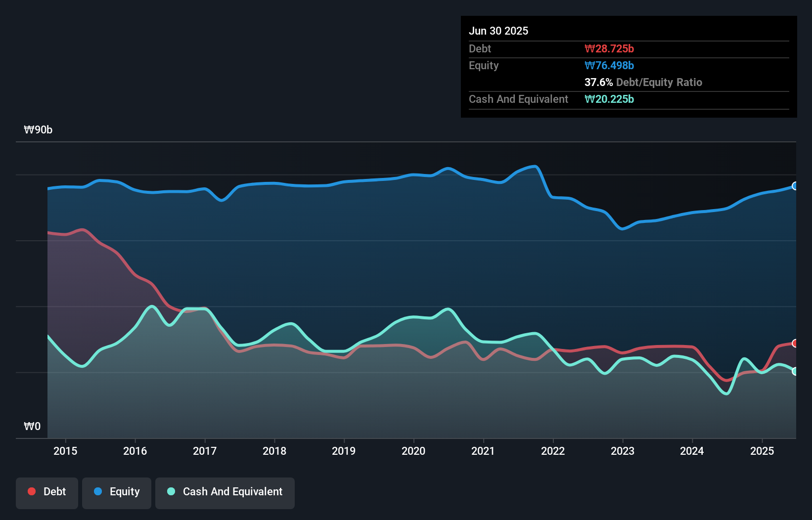
Task: Click the blue Equity legend dot
Action: [x=98, y=491]
